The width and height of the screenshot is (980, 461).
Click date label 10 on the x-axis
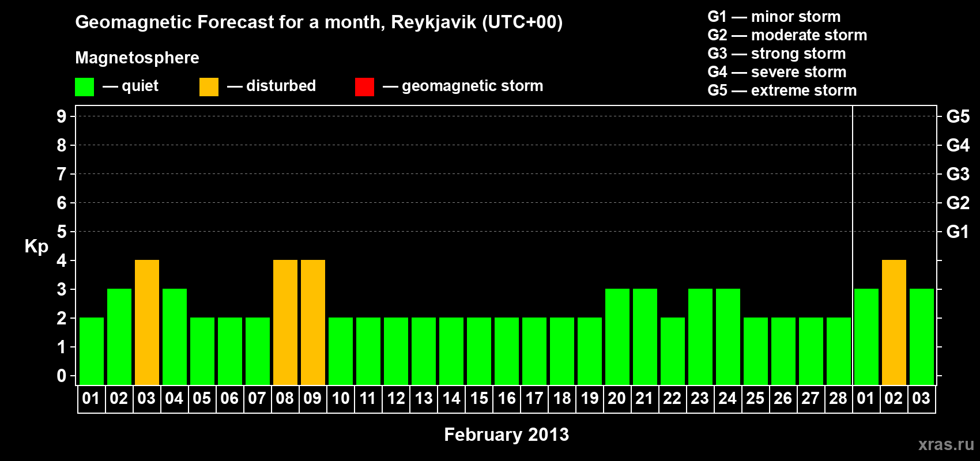point(340,399)
